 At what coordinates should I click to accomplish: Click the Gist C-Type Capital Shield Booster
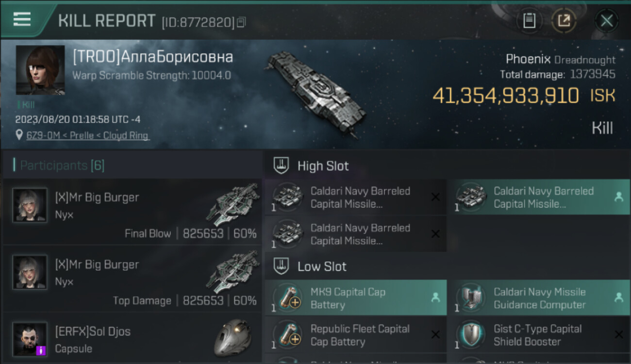pos(539,335)
